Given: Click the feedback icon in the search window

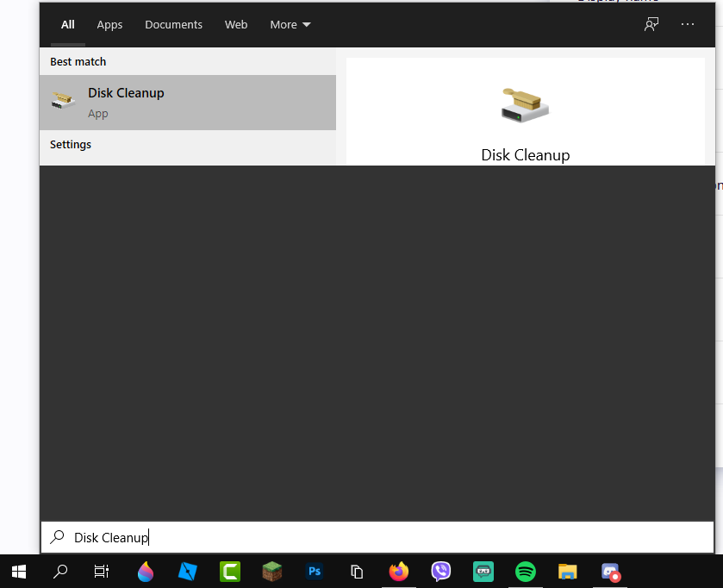Looking at the screenshot, I should pos(651,24).
